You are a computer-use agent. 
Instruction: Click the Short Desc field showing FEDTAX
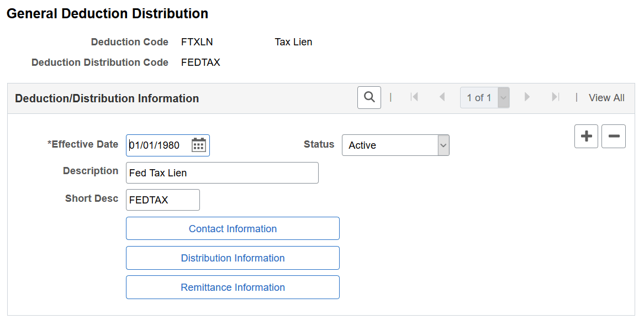(x=162, y=200)
